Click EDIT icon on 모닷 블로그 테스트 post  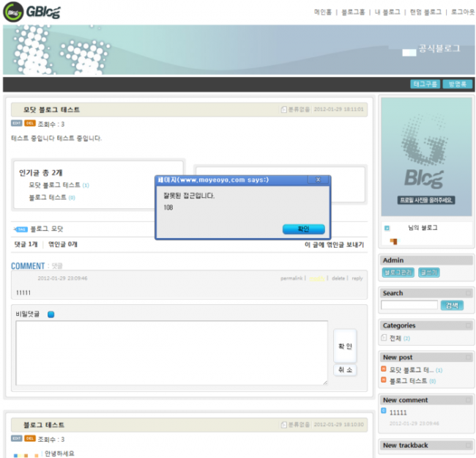(17, 123)
